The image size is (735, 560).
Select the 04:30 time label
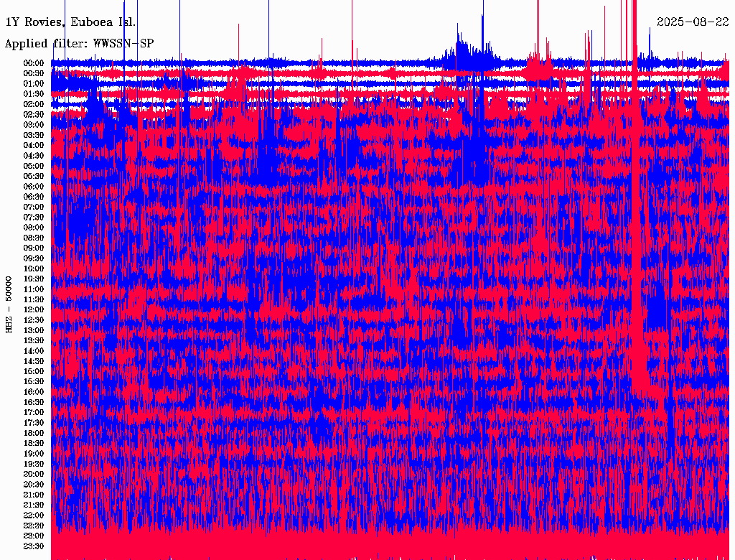[34, 156]
